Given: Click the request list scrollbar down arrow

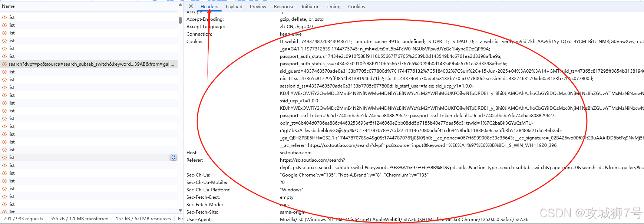Looking at the screenshot, I should click(x=181, y=210).
